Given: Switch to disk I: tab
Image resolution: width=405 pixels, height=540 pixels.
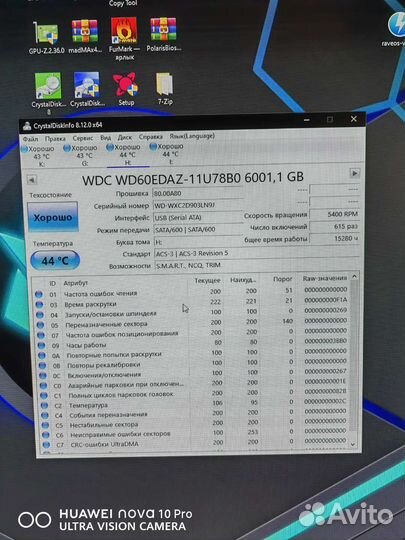Looking at the screenshot, I should (x=167, y=154).
